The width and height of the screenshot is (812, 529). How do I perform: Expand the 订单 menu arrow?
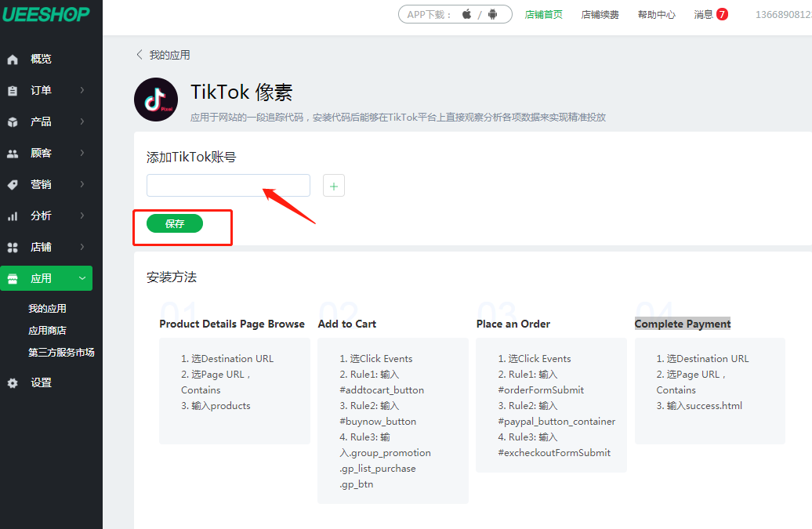click(82, 90)
